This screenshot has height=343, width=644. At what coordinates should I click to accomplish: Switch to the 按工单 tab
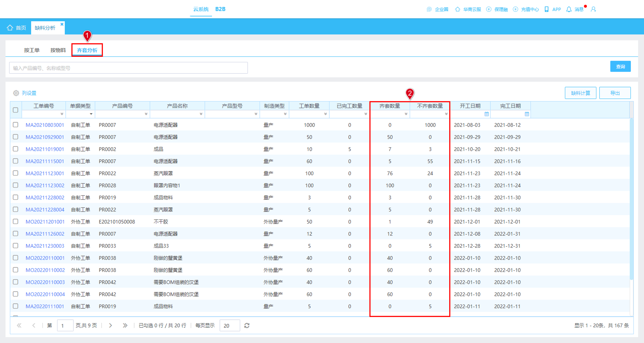tap(32, 50)
